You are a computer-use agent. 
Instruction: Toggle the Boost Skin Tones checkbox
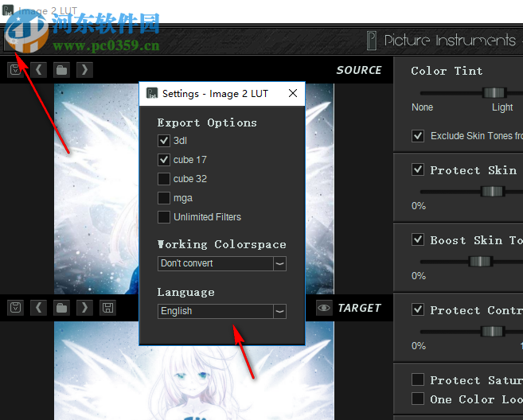tap(418, 239)
